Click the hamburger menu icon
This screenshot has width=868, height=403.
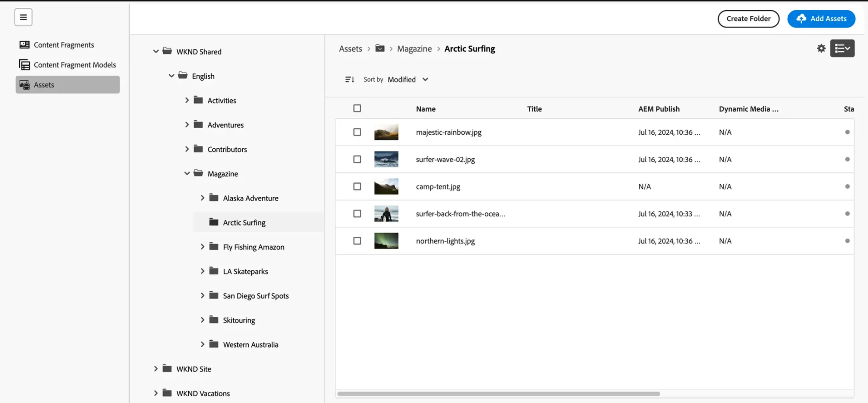tap(23, 17)
